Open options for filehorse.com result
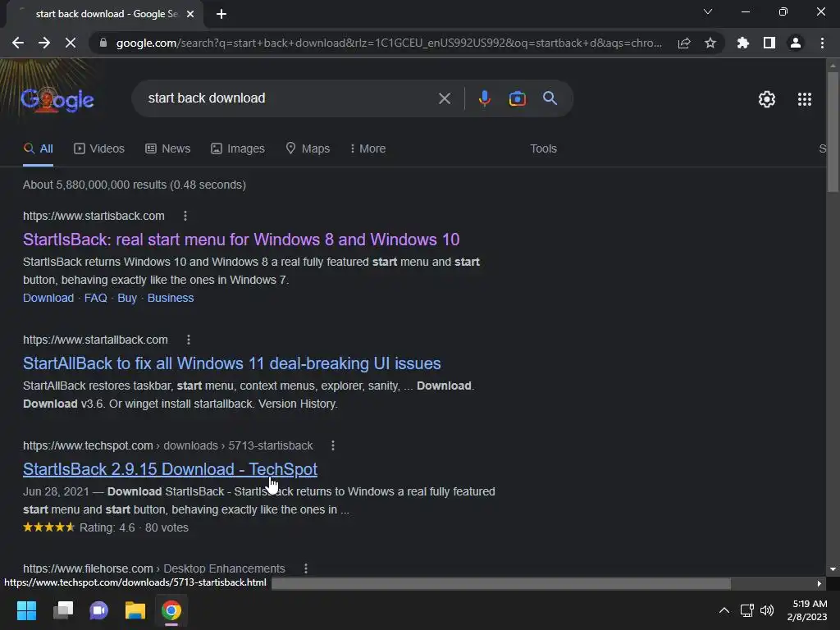The height and width of the screenshot is (630, 840). pyautogui.click(x=306, y=568)
